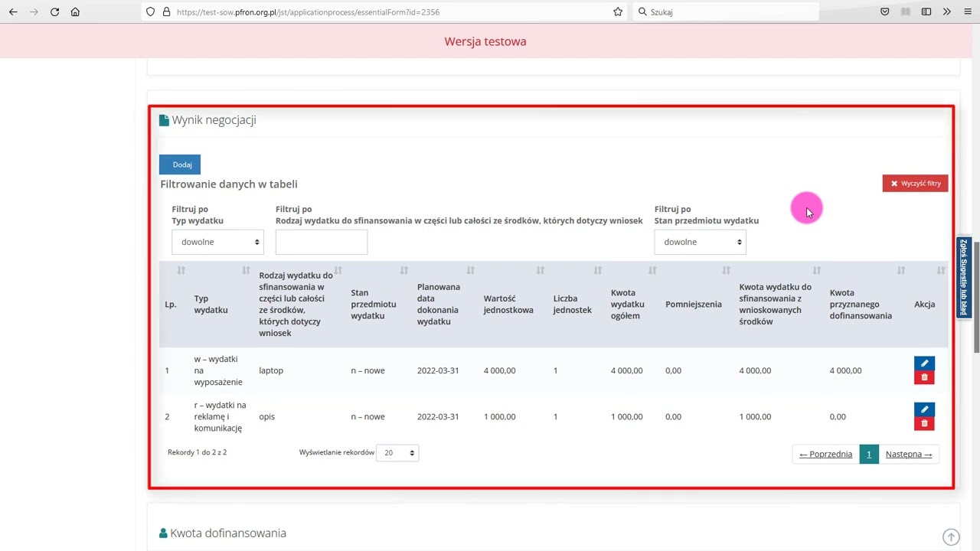
Task: Go to Poprzednia page
Action: [825, 455]
